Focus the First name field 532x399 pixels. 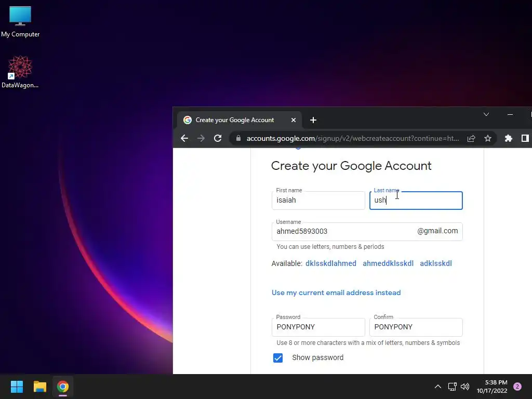click(318, 200)
